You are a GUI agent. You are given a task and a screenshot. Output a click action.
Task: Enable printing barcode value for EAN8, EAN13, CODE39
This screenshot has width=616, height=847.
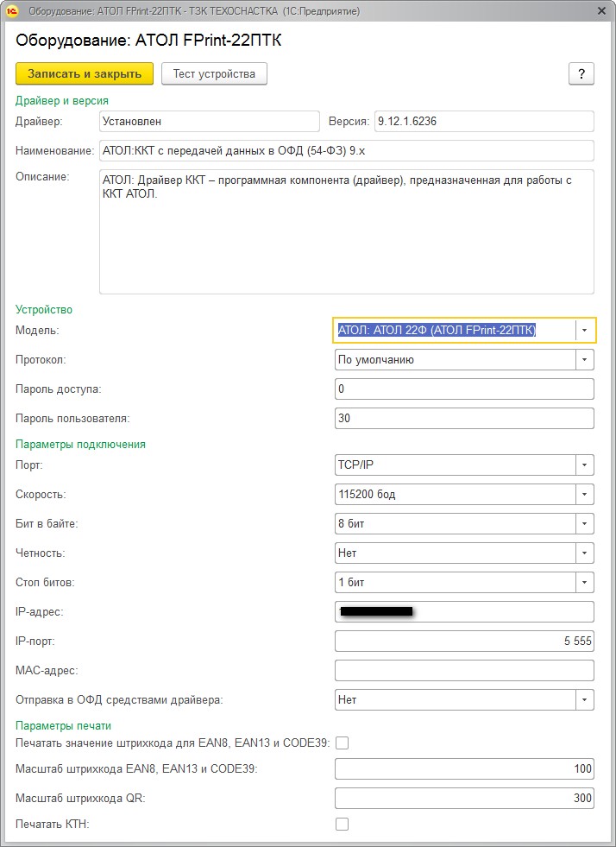click(x=342, y=743)
